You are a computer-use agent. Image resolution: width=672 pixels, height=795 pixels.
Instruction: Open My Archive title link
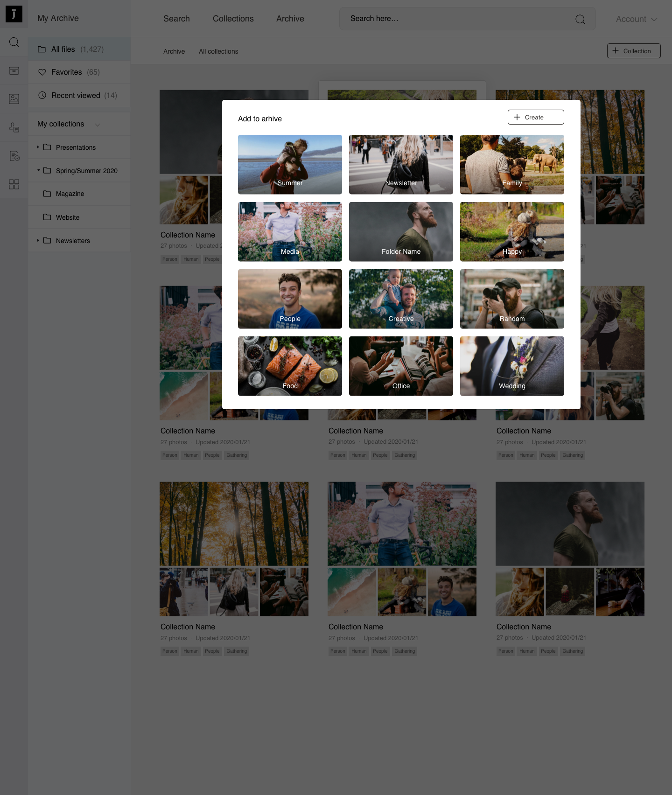click(x=58, y=18)
